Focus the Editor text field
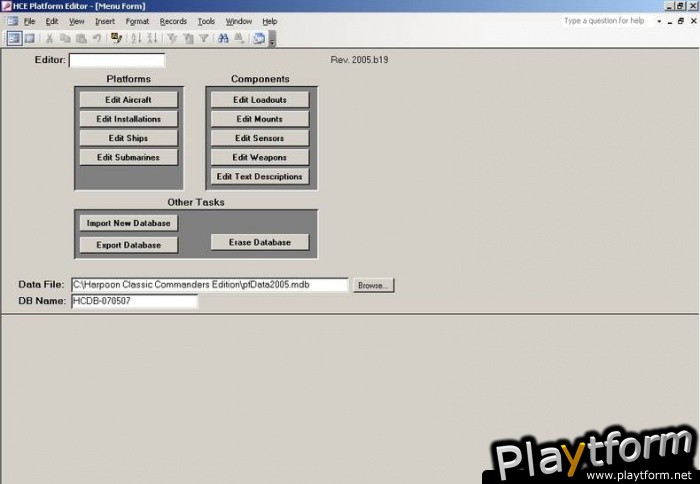 pos(117,60)
